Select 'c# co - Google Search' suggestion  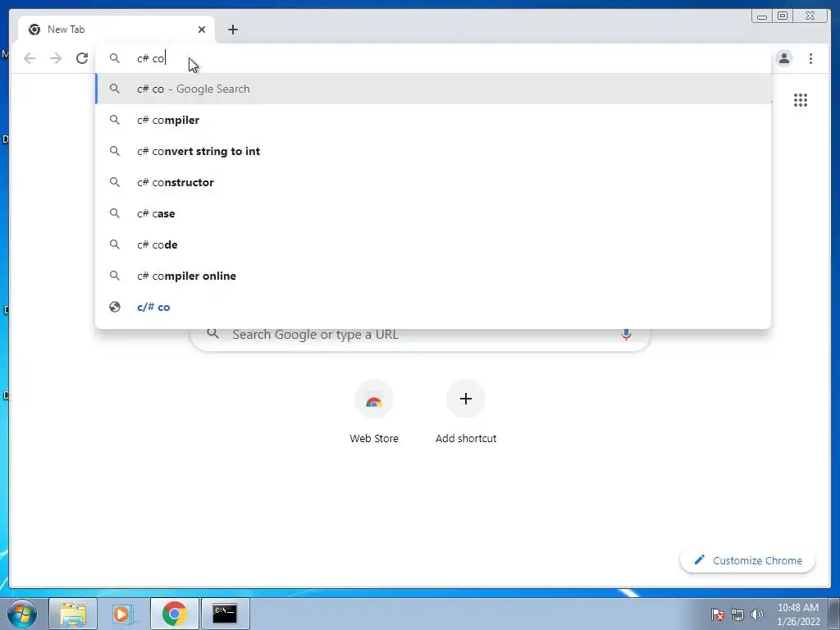[x=433, y=89]
